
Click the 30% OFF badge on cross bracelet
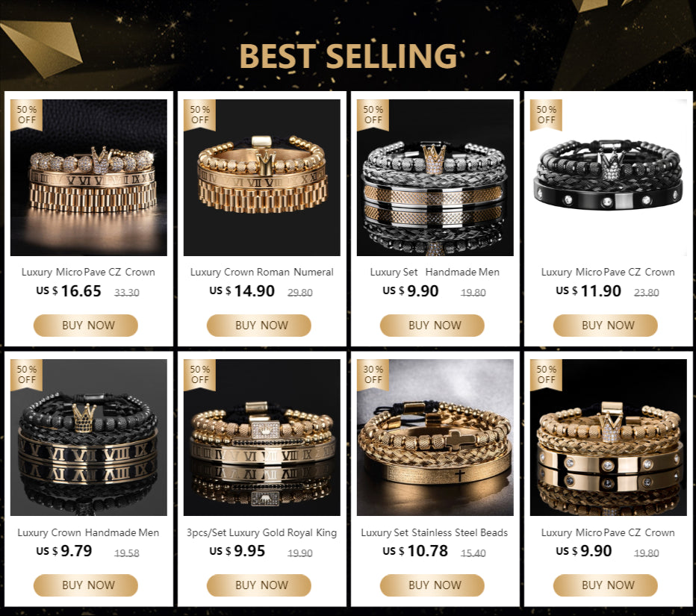click(x=373, y=375)
